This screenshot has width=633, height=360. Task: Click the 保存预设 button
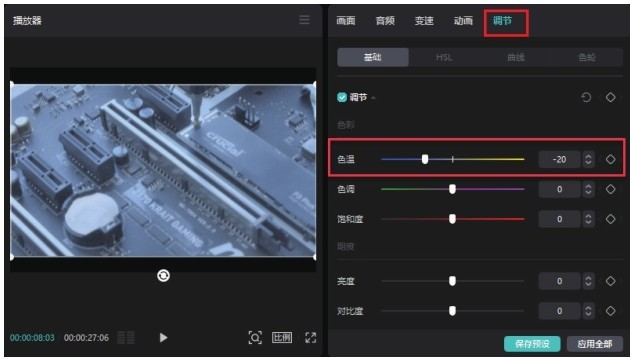tap(532, 344)
